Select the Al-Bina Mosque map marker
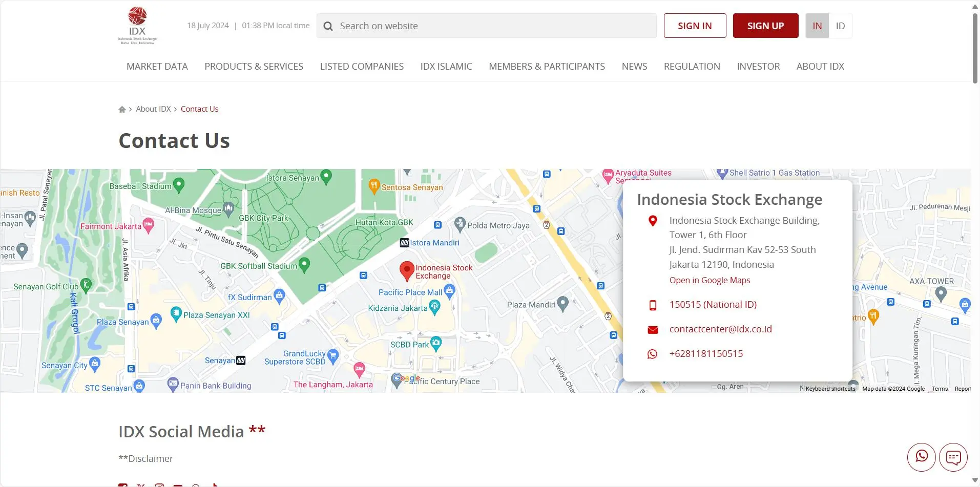The height and width of the screenshot is (487, 980). (x=228, y=209)
